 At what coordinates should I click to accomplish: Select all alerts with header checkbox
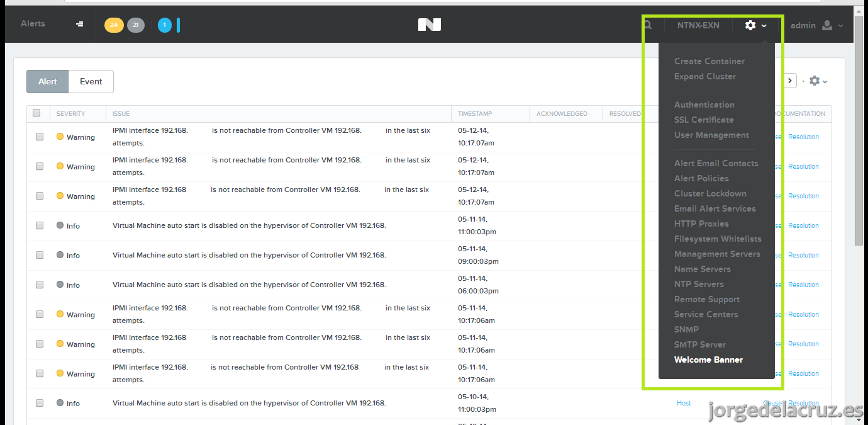point(36,113)
